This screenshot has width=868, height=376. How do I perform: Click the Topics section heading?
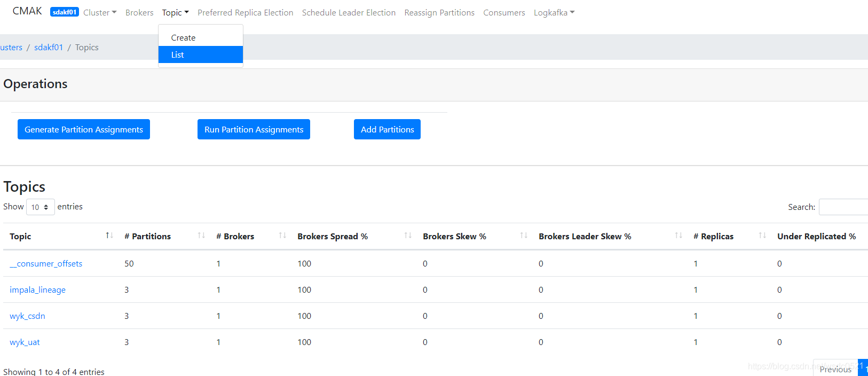(x=24, y=186)
